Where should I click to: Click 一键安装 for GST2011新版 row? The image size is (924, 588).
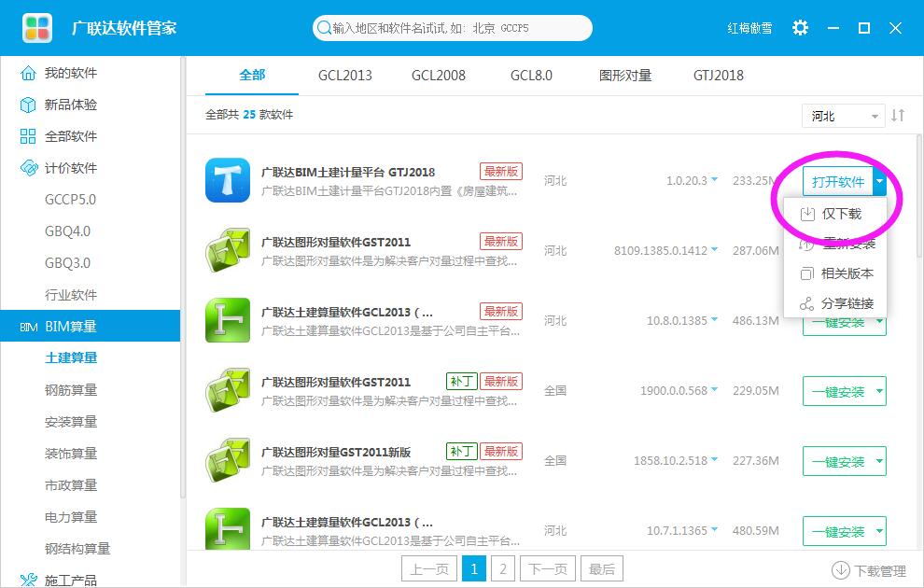coord(837,461)
